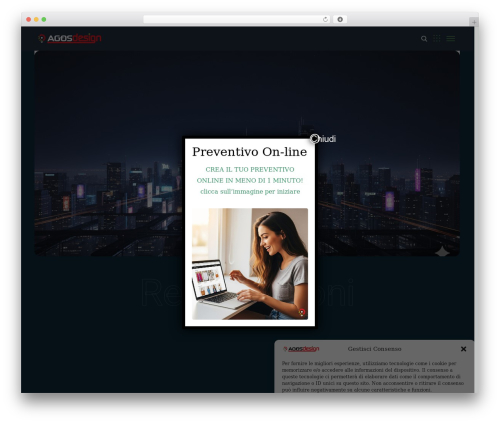Click the AGOSdesign logo in header
Image resolution: width=500 pixels, height=423 pixels.
pyautogui.click(x=70, y=39)
